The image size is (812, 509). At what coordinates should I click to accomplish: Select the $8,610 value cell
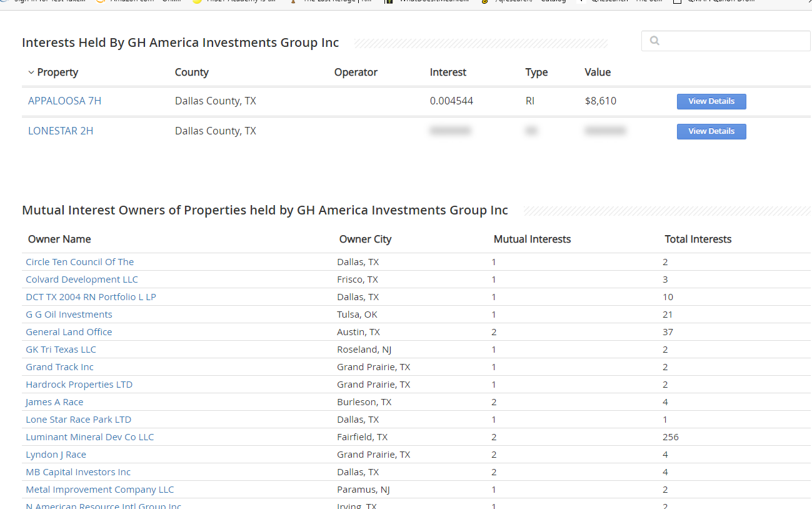pos(601,101)
